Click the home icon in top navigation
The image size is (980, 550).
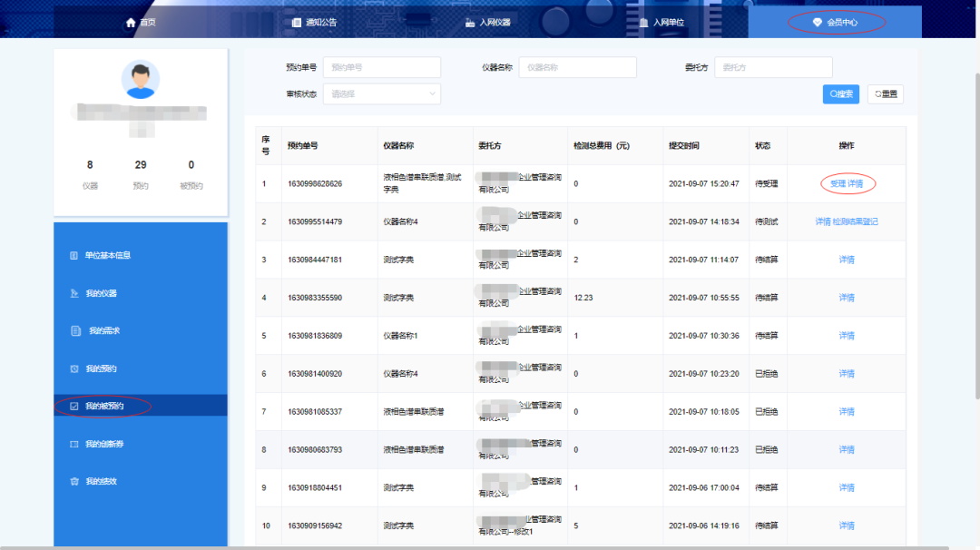[x=131, y=23]
